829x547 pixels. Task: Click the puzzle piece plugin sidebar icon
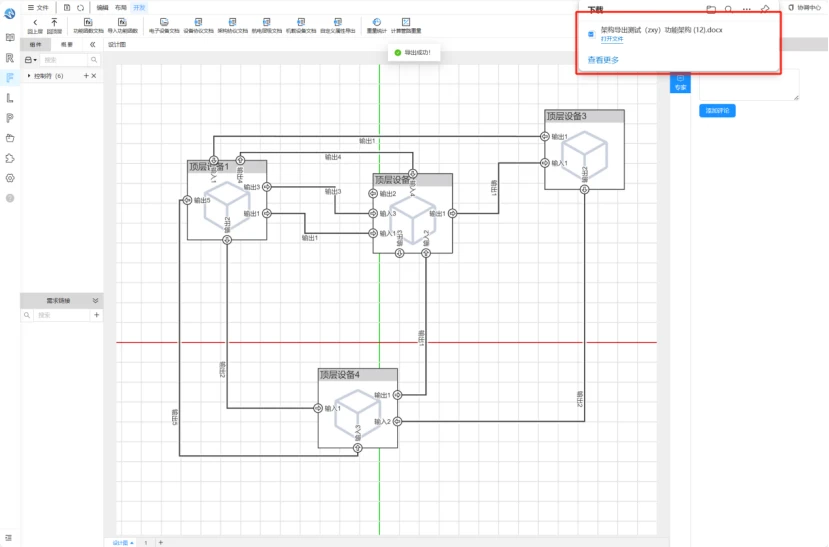pos(10,158)
